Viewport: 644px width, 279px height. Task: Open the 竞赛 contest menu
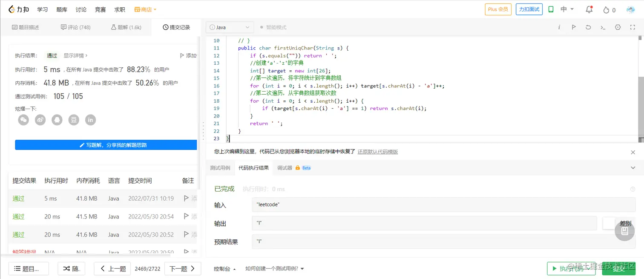coord(100,9)
